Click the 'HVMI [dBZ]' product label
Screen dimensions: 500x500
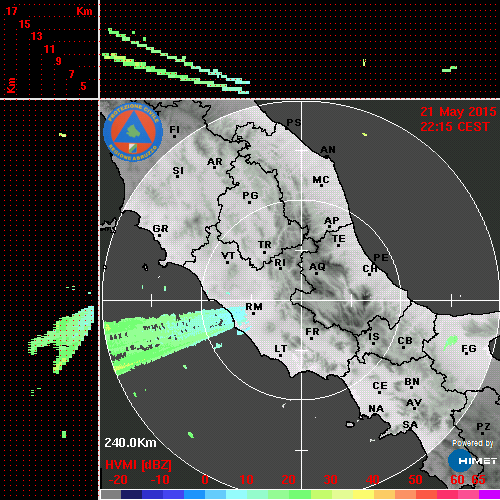138,465
